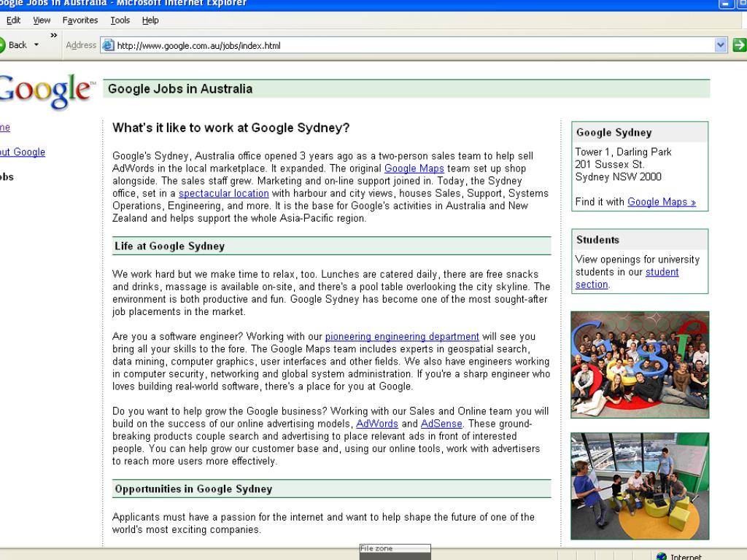Show hidden toolbar buttons via the » chevron
This screenshot has width=747, height=560.
click(x=54, y=35)
